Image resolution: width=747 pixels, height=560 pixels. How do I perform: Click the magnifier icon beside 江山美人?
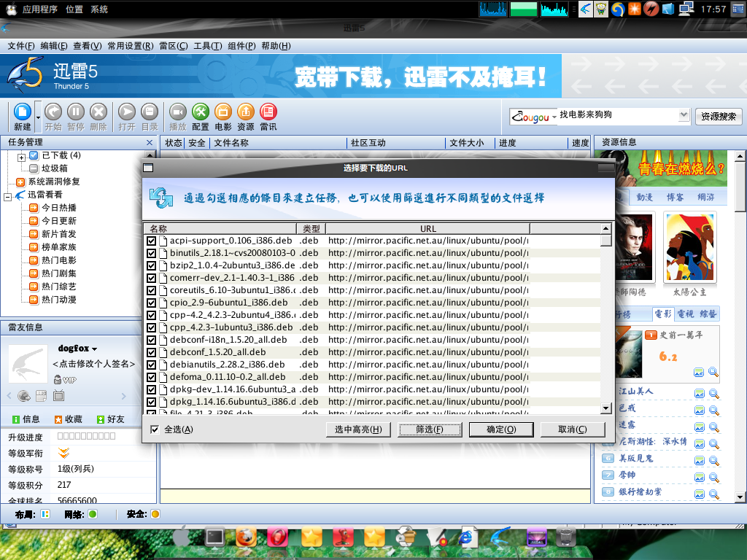pos(713,393)
